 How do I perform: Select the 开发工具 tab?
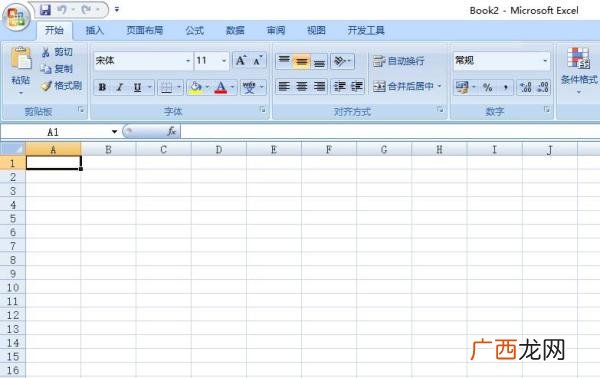(x=366, y=30)
